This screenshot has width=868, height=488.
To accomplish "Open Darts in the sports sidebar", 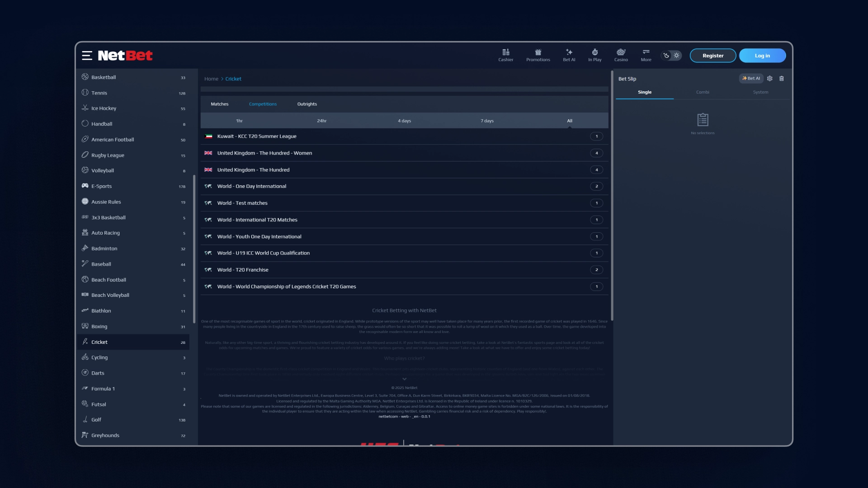I will [x=133, y=373].
